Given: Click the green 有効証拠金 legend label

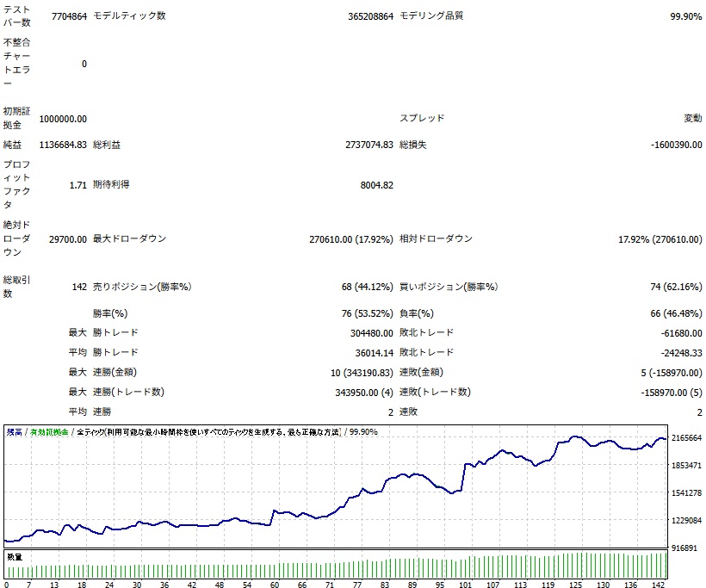Looking at the screenshot, I should [49, 432].
